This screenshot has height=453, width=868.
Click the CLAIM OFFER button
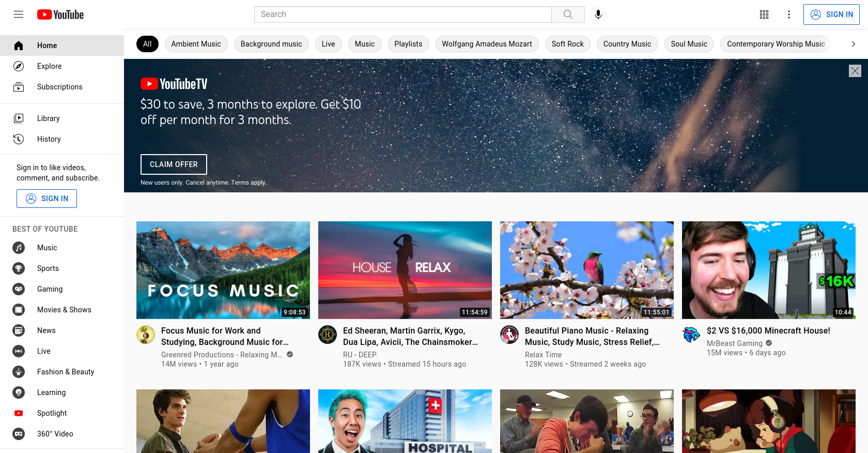tap(174, 164)
